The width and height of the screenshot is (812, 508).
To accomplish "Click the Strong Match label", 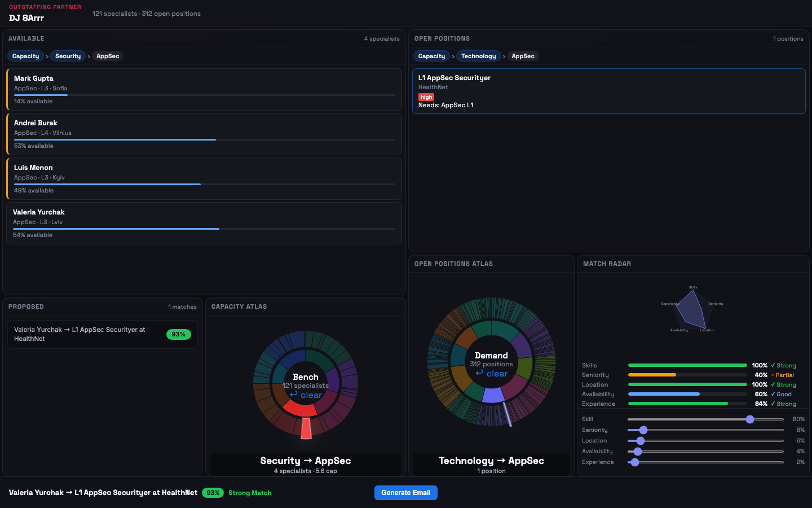I will coord(250,493).
